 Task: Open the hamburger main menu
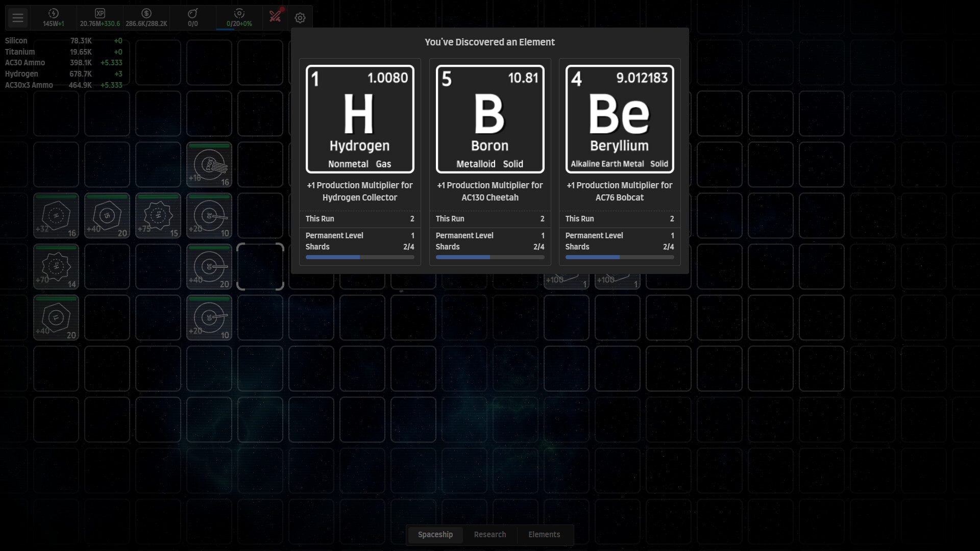click(x=18, y=18)
